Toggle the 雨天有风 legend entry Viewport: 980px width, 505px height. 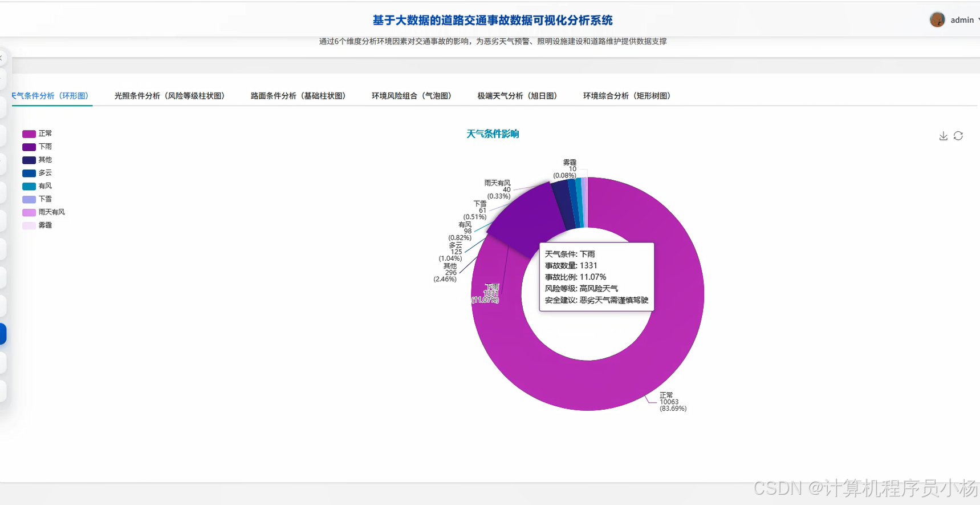(44, 212)
